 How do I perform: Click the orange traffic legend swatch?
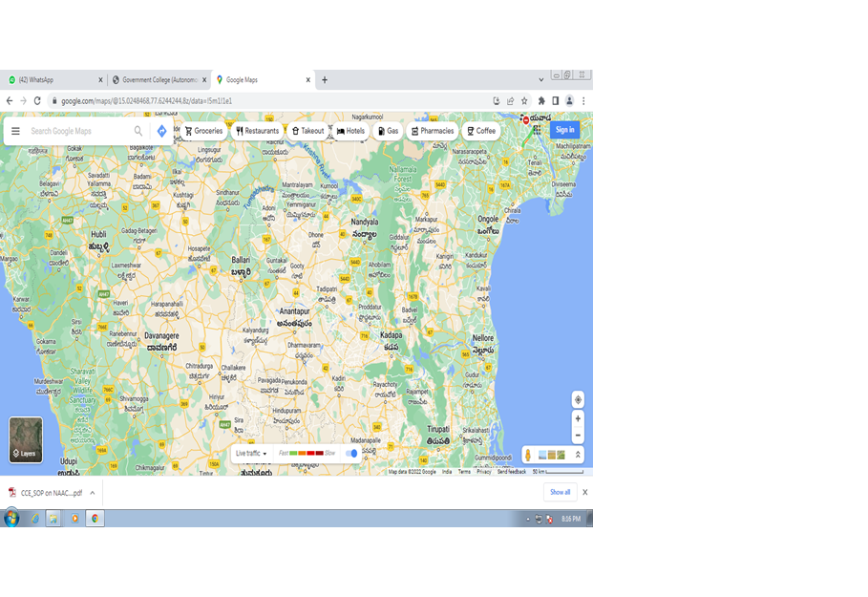pos(302,453)
